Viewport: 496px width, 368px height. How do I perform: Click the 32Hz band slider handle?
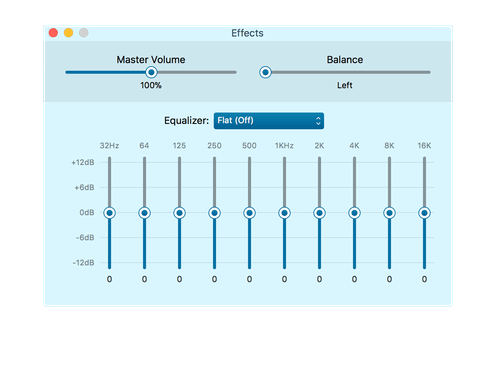coord(109,213)
